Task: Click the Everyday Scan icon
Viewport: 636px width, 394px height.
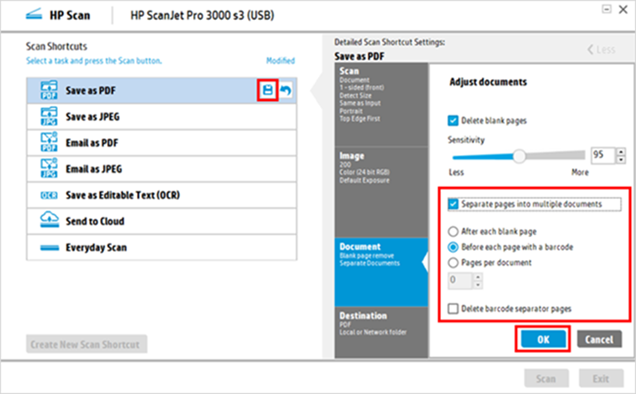Action: (x=49, y=248)
